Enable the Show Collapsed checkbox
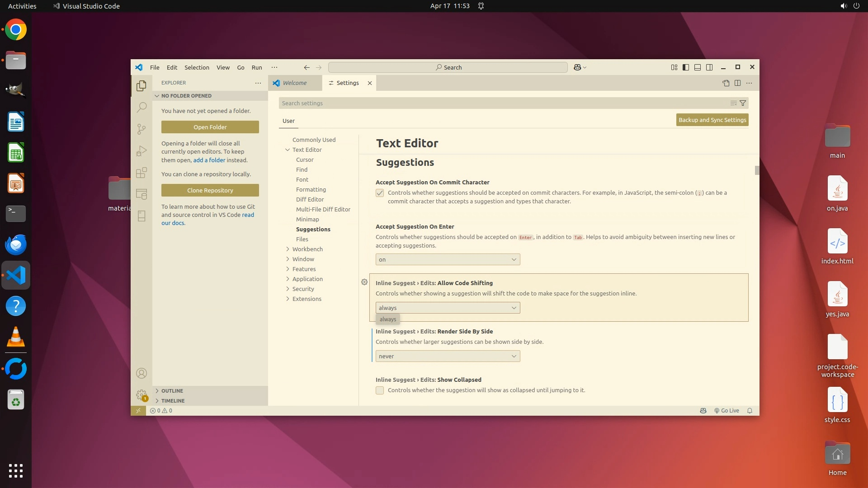This screenshot has width=868, height=488. coord(380,390)
